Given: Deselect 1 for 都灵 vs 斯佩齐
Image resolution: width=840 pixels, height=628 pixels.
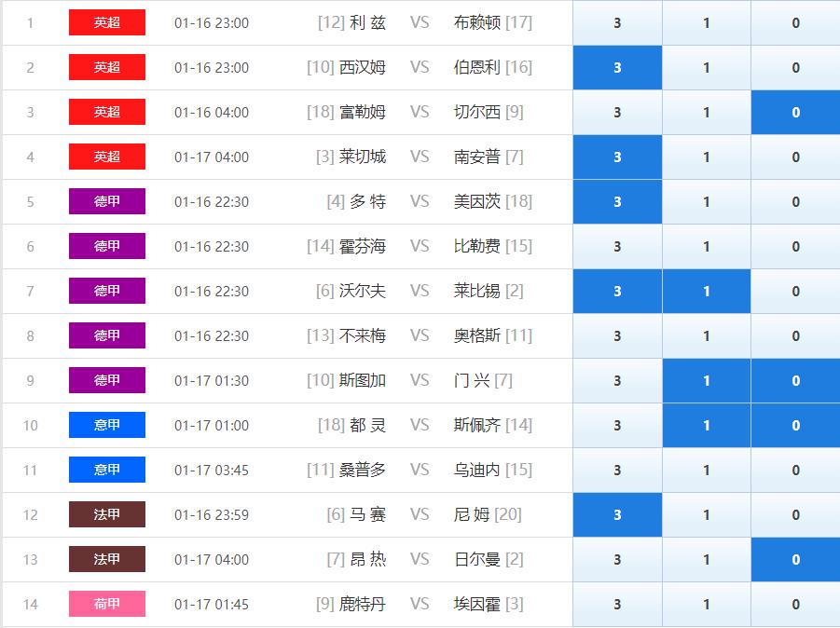Looking at the screenshot, I should click(x=706, y=425).
